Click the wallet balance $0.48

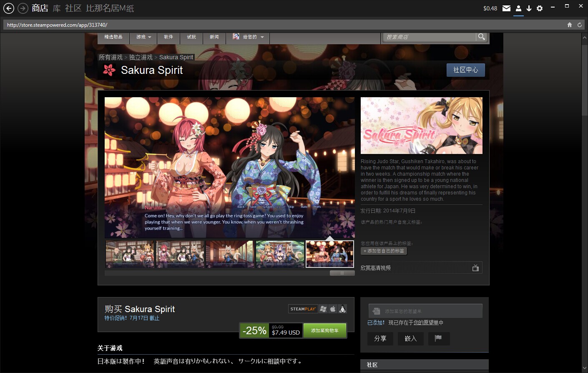(x=490, y=8)
